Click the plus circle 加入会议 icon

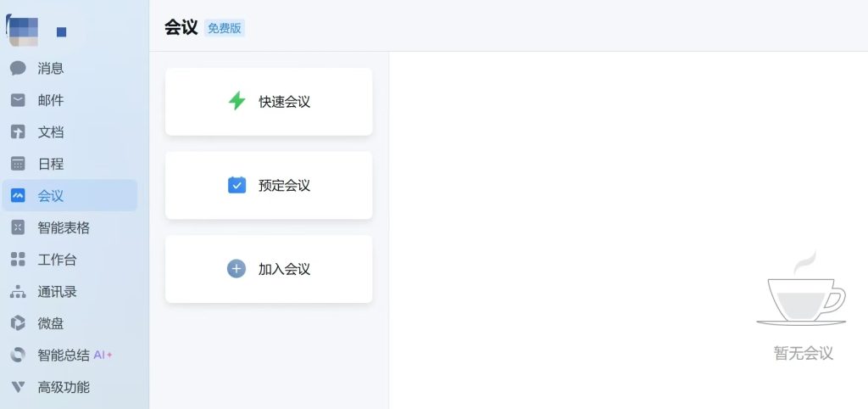point(236,269)
